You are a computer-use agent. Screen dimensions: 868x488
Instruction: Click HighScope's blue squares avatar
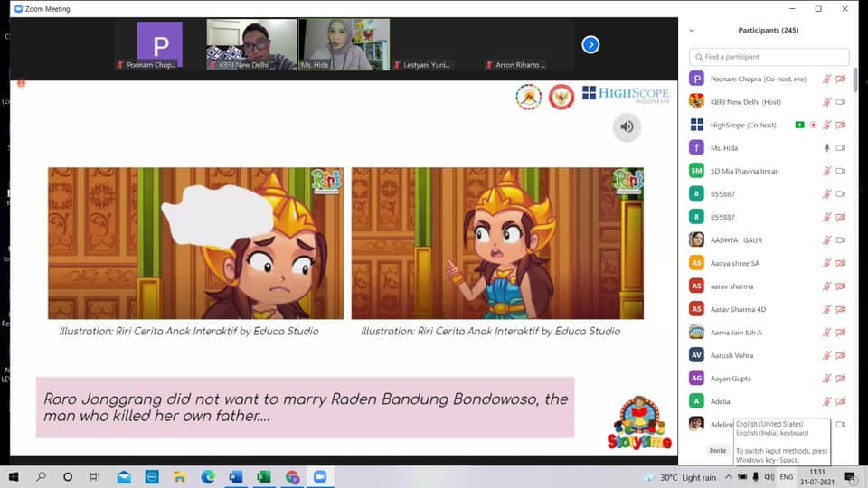(x=696, y=125)
